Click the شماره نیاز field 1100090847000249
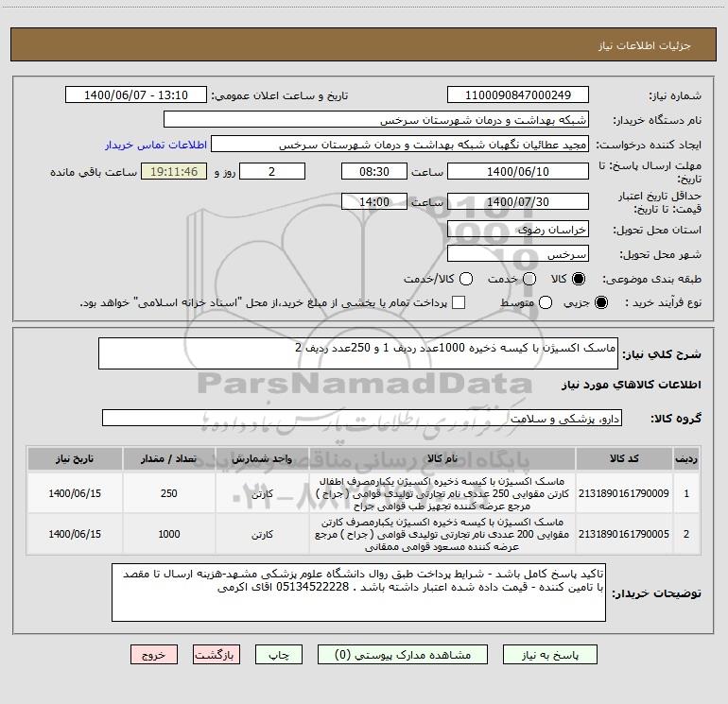This screenshot has height=704, width=728. click(518, 94)
